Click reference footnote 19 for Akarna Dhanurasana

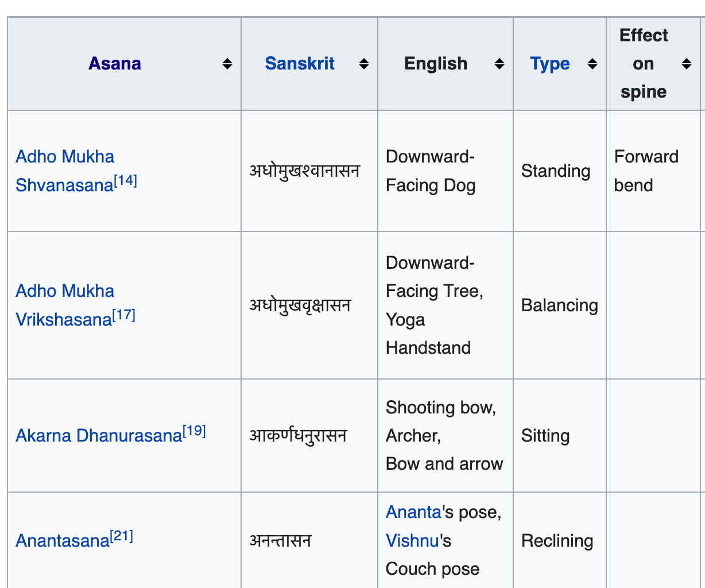click(195, 430)
